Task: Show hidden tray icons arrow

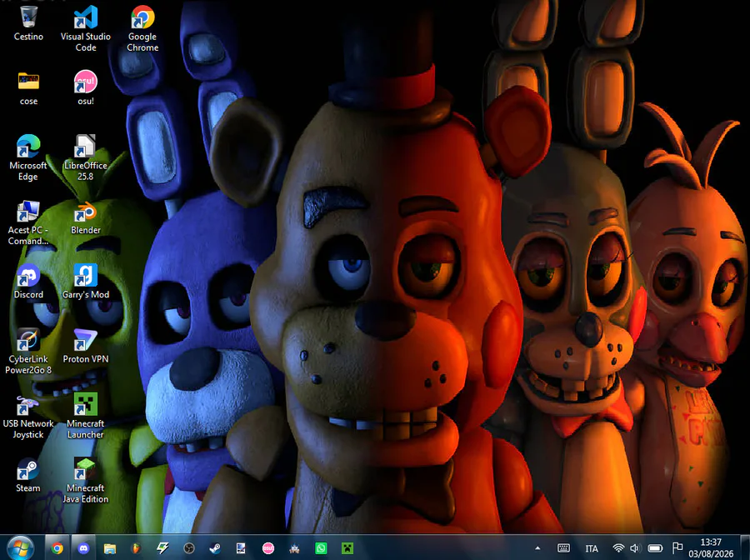Action: pyautogui.click(x=537, y=548)
